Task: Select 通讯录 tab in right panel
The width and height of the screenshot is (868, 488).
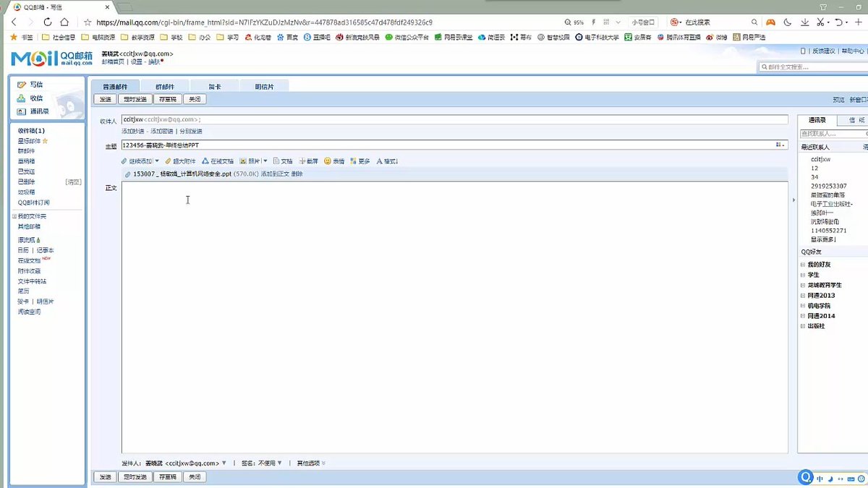Action: click(x=817, y=120)
